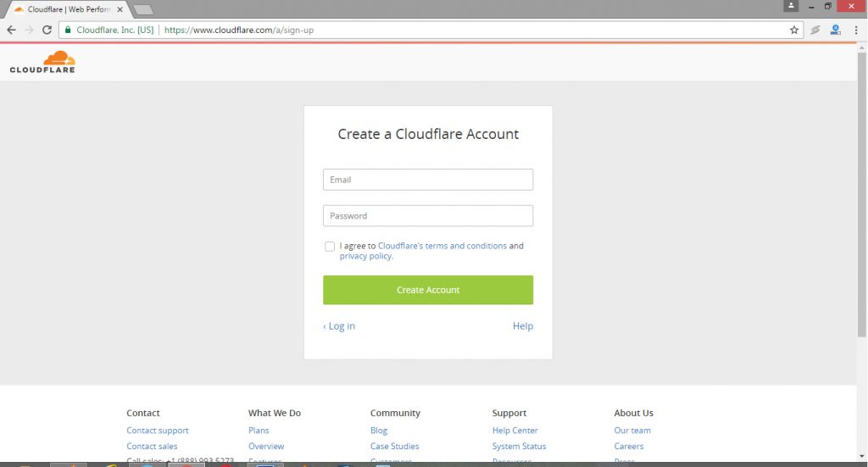Restore down the Chrome window
Image resolution: width=868 pixels, height=467 pixels.
tap(827, 6)
